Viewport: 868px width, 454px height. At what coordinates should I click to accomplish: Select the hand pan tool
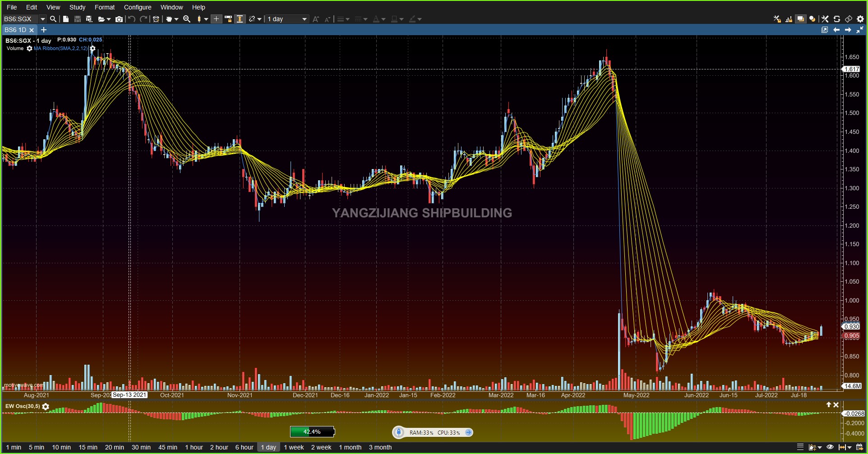169,19
